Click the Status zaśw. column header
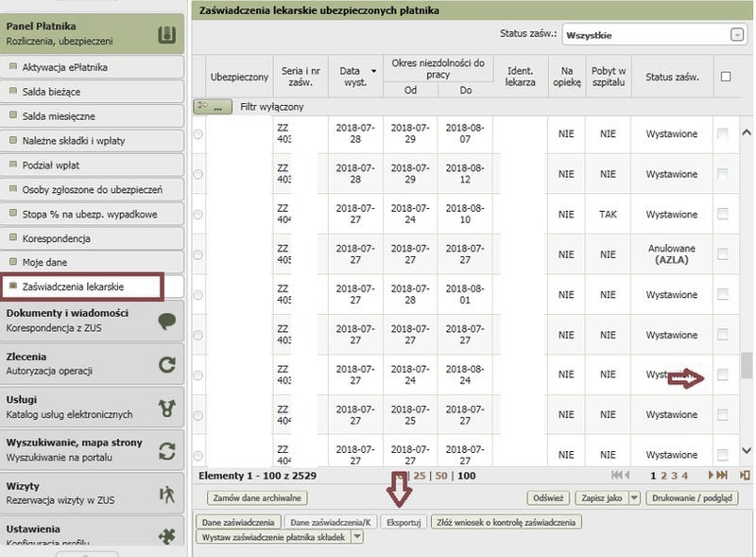Image resolution: width=756 pixels, height=557 pixels. pos(672,77)
